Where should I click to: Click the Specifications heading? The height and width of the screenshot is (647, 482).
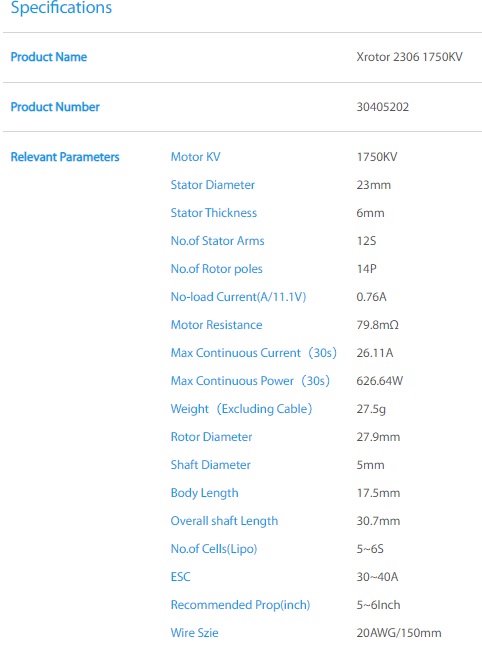click(x=61, y=7)
